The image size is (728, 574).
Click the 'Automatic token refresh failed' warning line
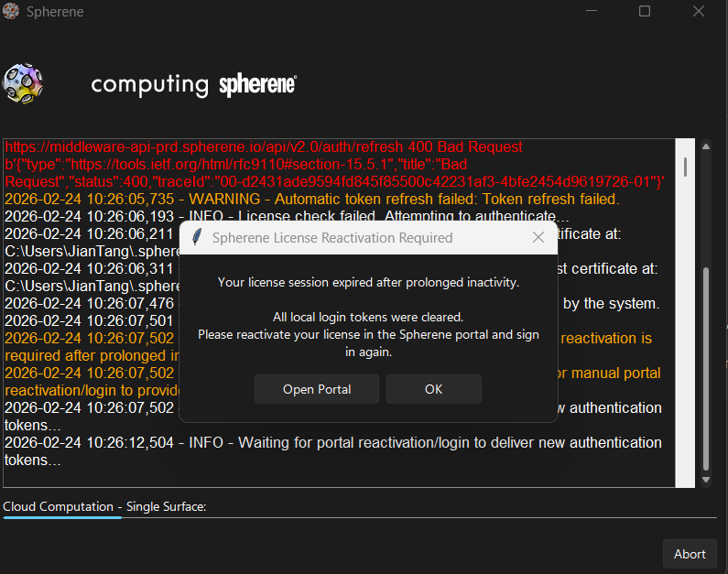[x=311, y=199]
